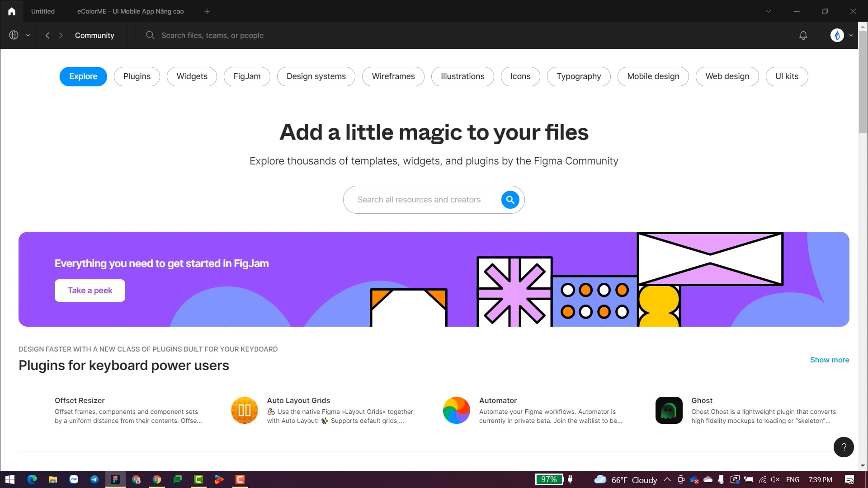
Task: Click the 'Plugins for keyboard power users' heading
Action: click(124, 365)
